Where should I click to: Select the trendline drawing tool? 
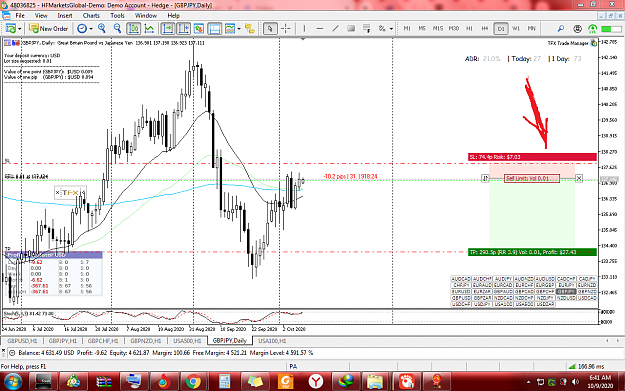pyautogui.click(x=336, y=29)
